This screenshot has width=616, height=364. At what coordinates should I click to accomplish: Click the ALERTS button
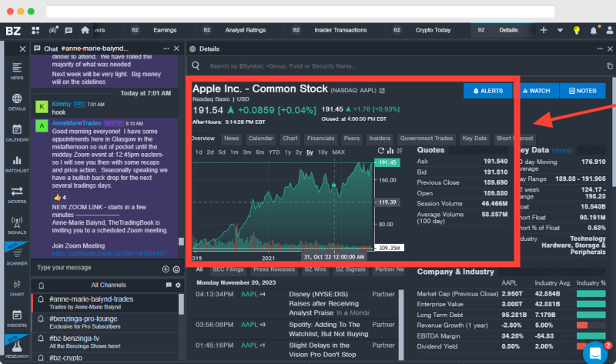pos(487,91)
